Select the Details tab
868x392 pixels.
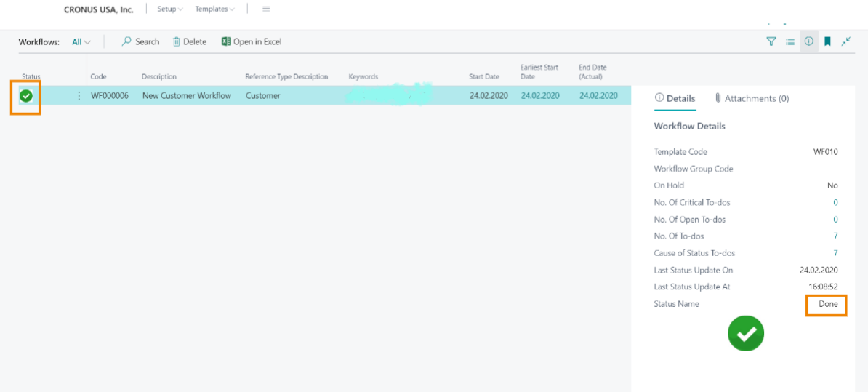tap(675, 99)
